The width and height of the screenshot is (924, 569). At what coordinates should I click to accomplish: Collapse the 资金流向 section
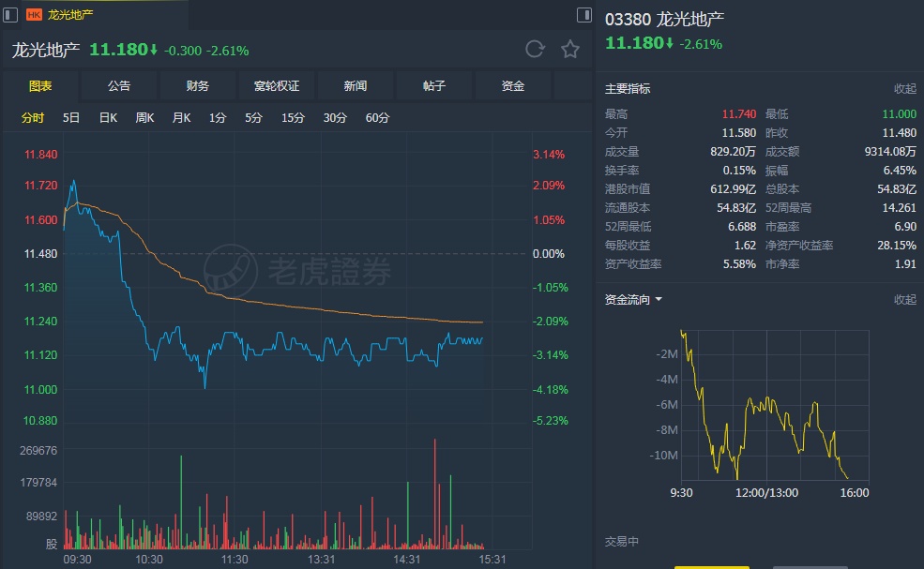904,300
